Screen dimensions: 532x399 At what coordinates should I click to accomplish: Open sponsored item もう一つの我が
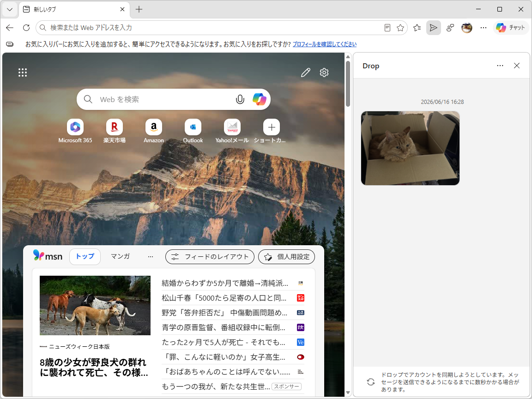[216, 387]
